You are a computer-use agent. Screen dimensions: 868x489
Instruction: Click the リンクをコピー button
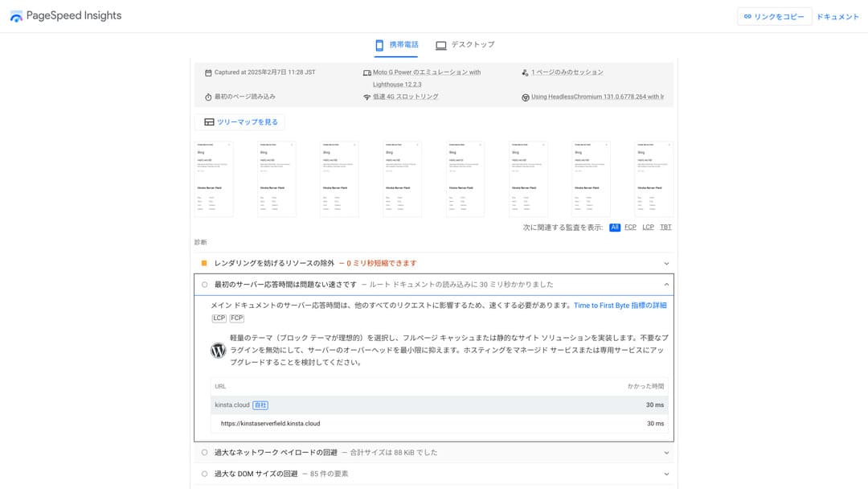tap(774, 17)
